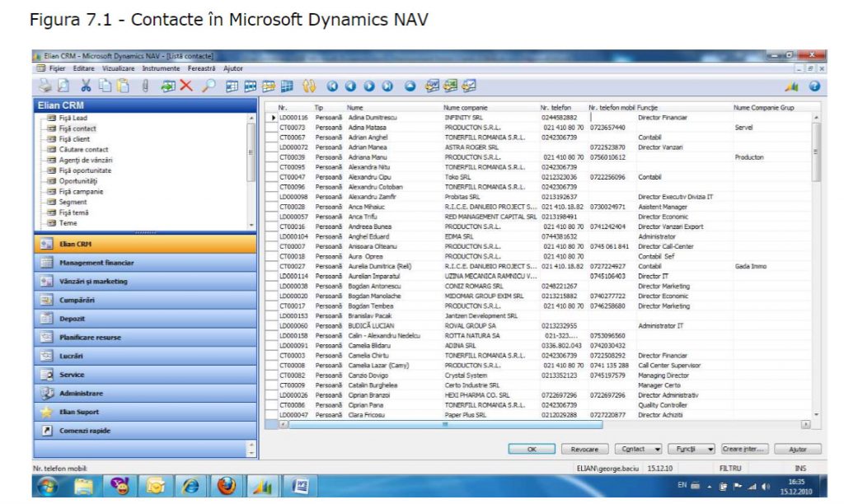844x504 pixels.
Task: Click the blue up-arrow List icon
Action: coord(410,86)
